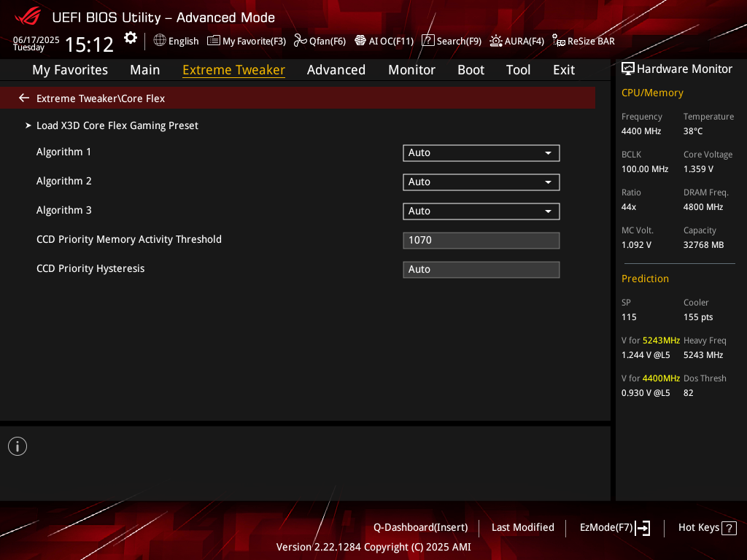Click the 06/17/2025 date text
The height and width of the screenshot is (560, 747).
click(36, 39)
